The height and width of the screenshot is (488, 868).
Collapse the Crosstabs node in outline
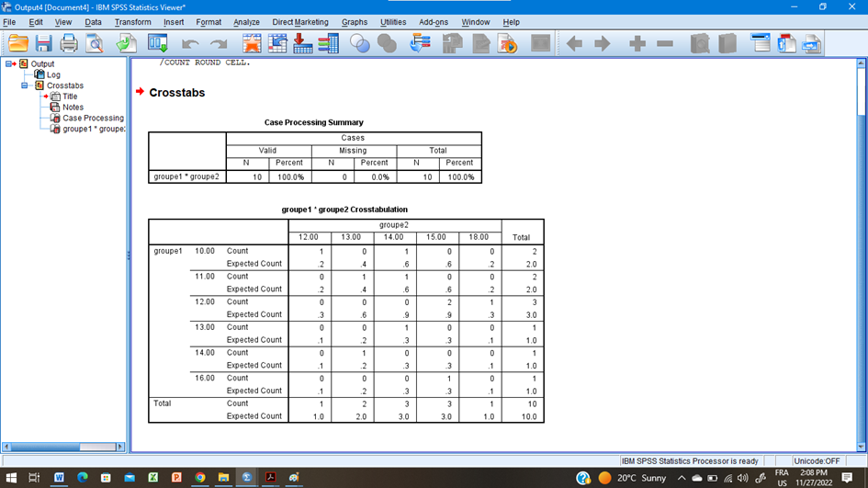coord(25,85)
